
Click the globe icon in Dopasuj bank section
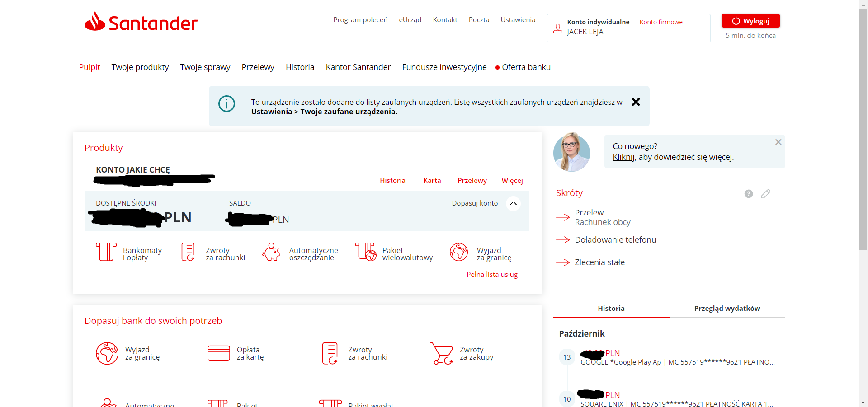coord(107,353)
